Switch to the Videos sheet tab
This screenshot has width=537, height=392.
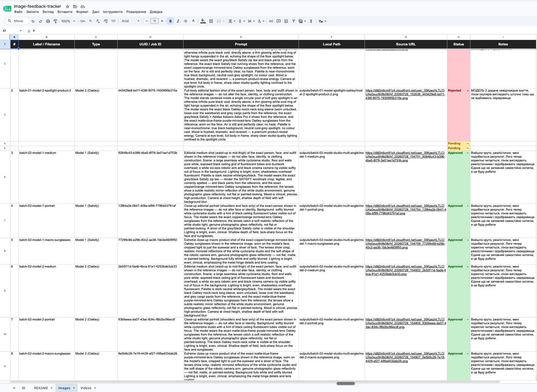[x=86, y=388]
